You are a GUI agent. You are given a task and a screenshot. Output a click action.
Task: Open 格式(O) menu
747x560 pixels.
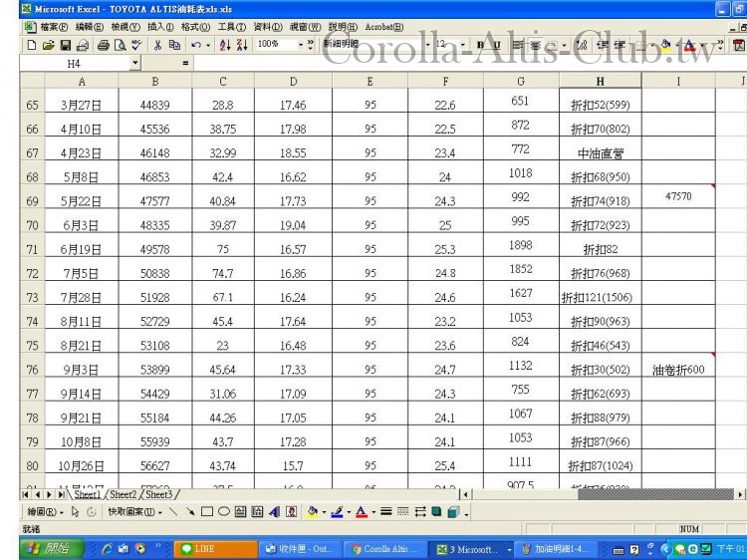[x=196, y=27]
